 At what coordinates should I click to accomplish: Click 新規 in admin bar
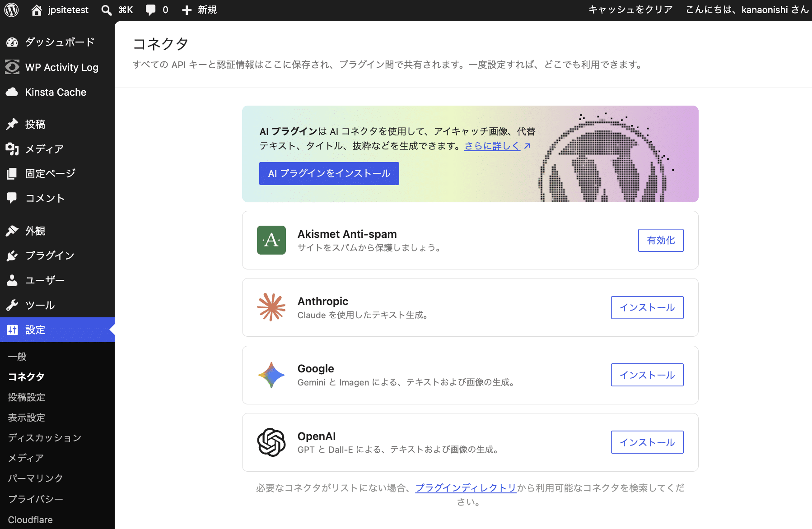tap(207, 10)
